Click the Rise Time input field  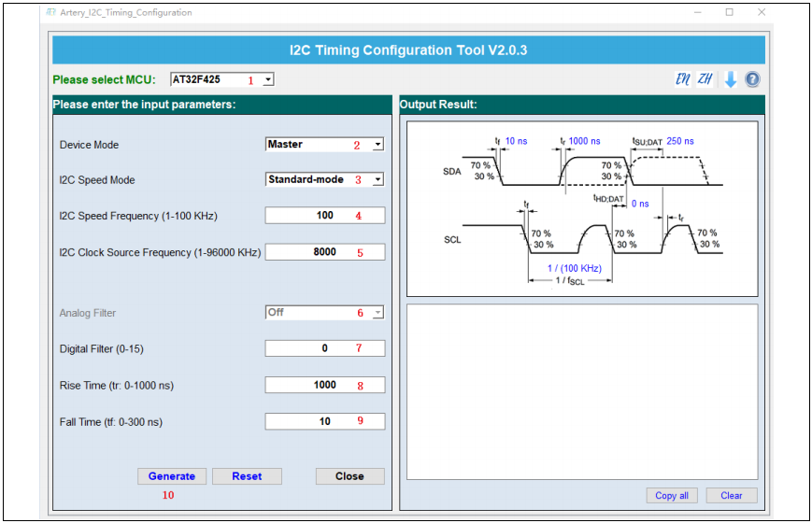pyautogui.click(x=324, y=385)
